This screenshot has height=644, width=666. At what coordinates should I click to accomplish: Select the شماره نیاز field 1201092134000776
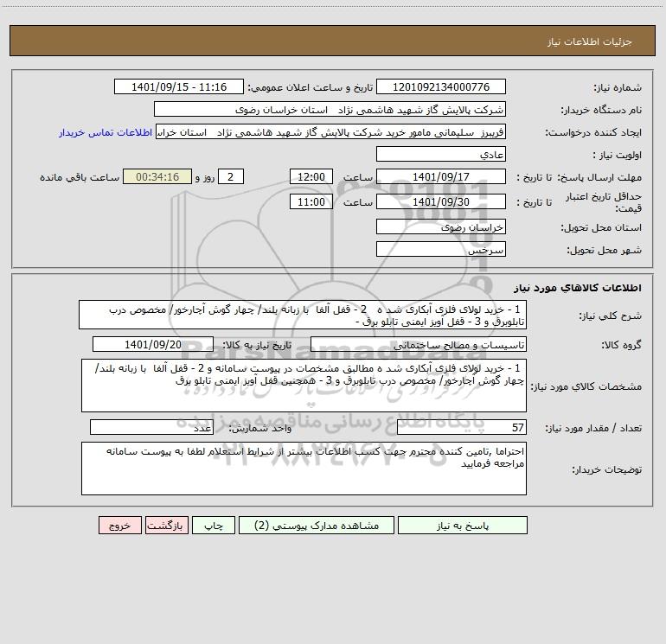click(441, 87)
